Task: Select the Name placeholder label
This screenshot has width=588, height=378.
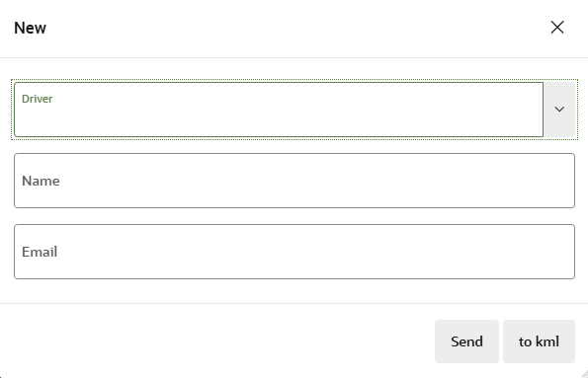Action: [x=41, y=181]
